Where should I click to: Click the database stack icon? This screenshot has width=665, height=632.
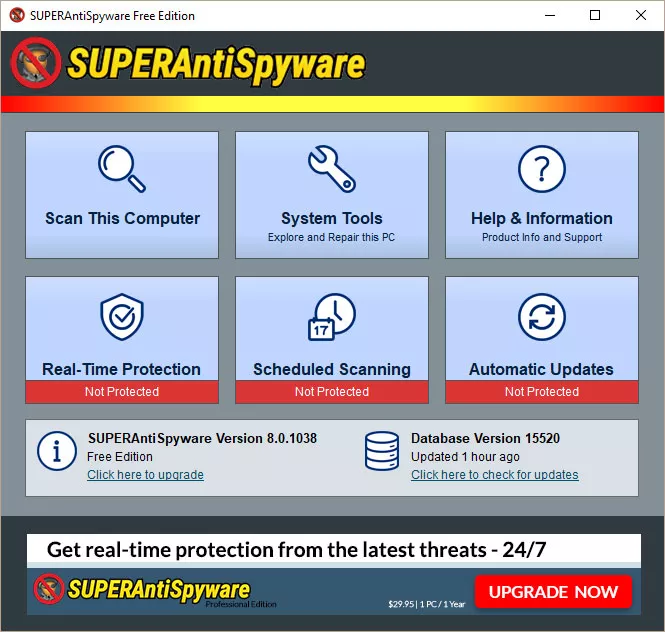coord(382,451)
